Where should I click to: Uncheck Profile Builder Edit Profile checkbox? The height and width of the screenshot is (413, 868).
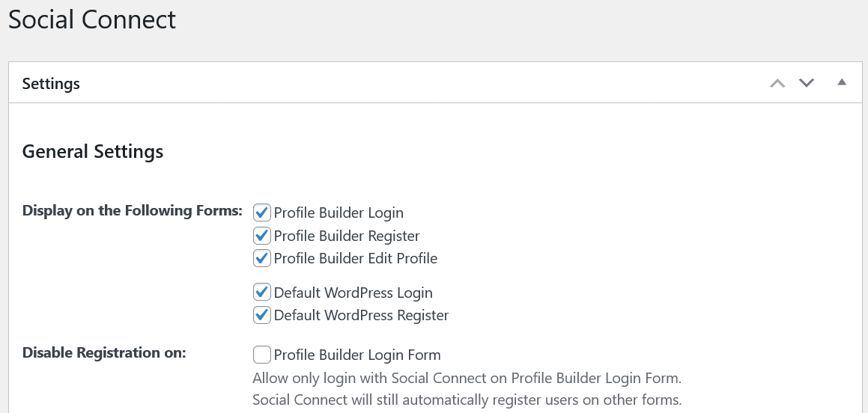(x=262, y=258)
